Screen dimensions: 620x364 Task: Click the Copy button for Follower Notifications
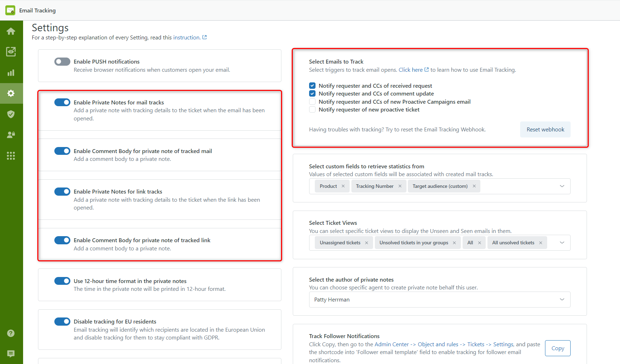[557, 348]
